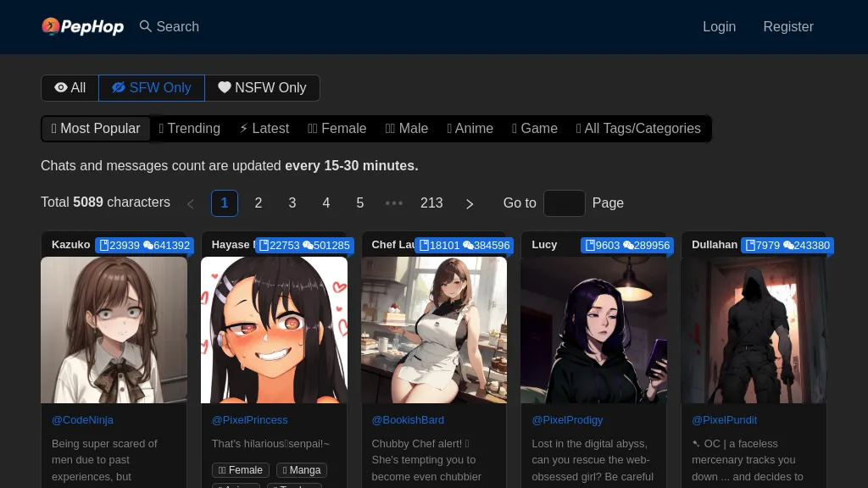Click the PepHop logo
Screen dimensions: 868x488
pos(83,26)
